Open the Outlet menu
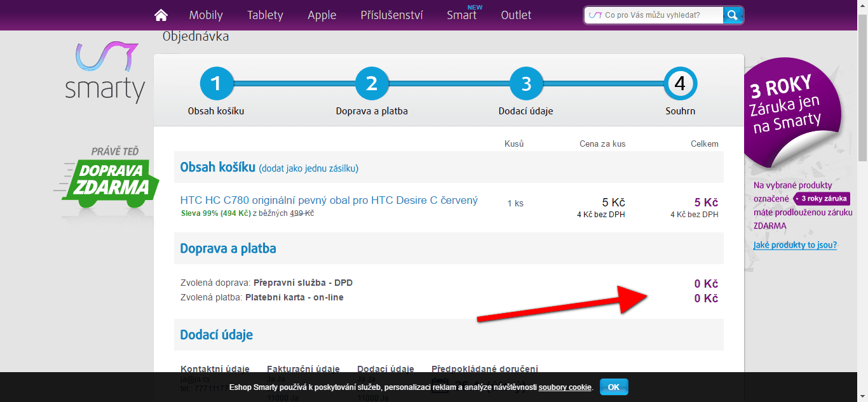This screenshot has height=402, width=868. pyautogui.click(x=516, y=15)
